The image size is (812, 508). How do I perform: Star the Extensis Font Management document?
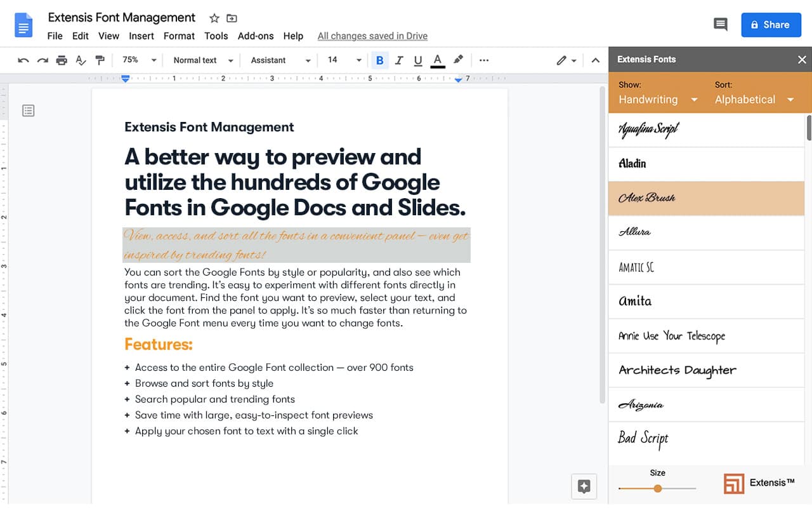click(214, 18)
